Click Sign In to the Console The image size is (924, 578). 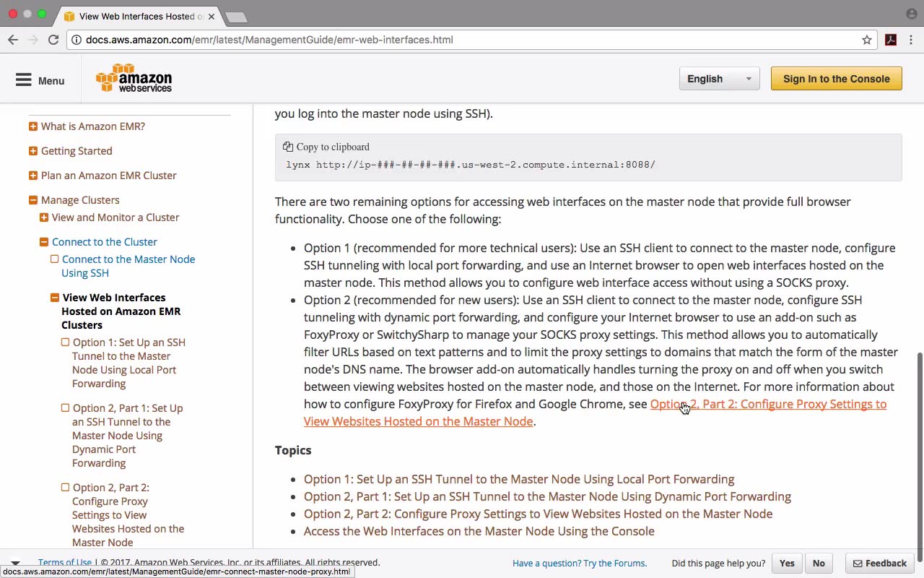(836, 79)
